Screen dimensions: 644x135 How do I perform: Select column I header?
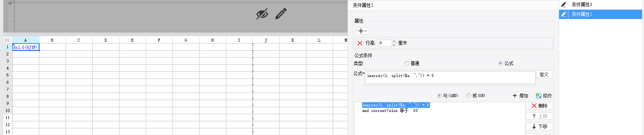(x=239, y=40)
